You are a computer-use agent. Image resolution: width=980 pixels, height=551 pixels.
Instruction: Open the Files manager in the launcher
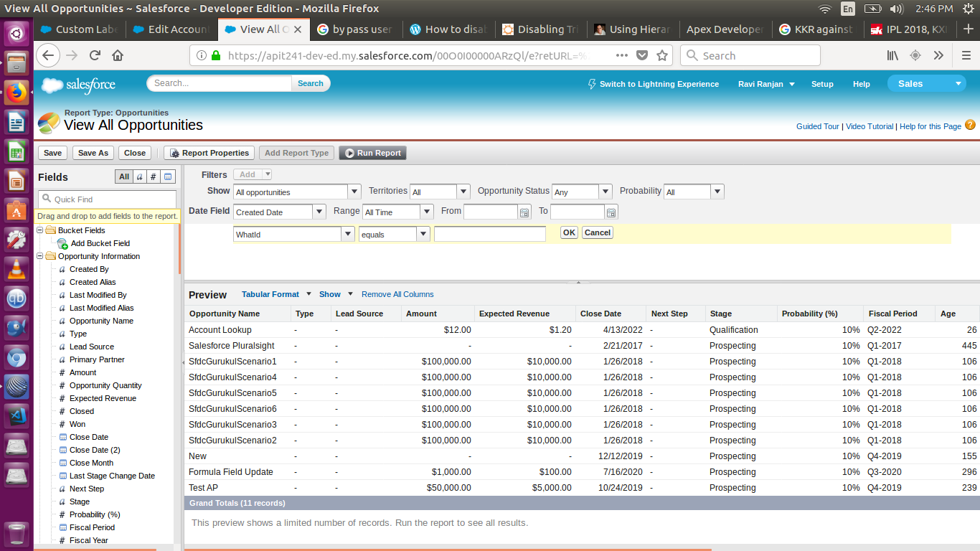click(17, 62)
